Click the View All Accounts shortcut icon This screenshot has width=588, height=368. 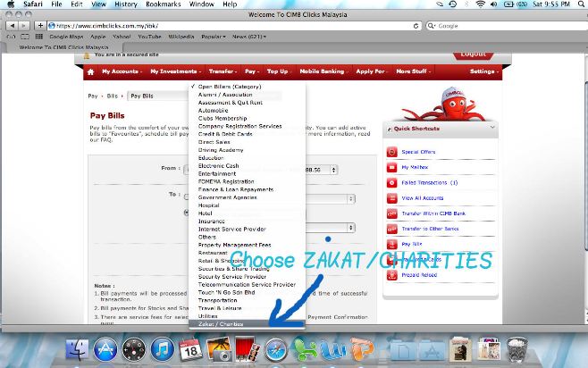pos(392,198)
